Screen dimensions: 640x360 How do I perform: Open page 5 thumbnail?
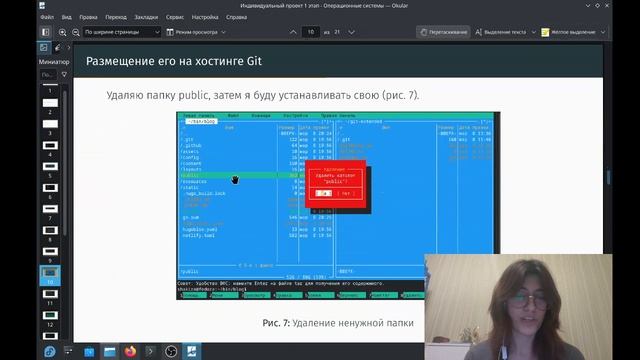(50, 167)
